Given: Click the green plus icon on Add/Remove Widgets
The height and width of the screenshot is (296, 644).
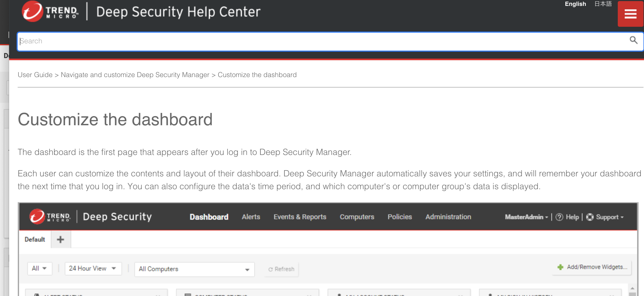Looking at the screenshot, I should [x=560, y=267].
